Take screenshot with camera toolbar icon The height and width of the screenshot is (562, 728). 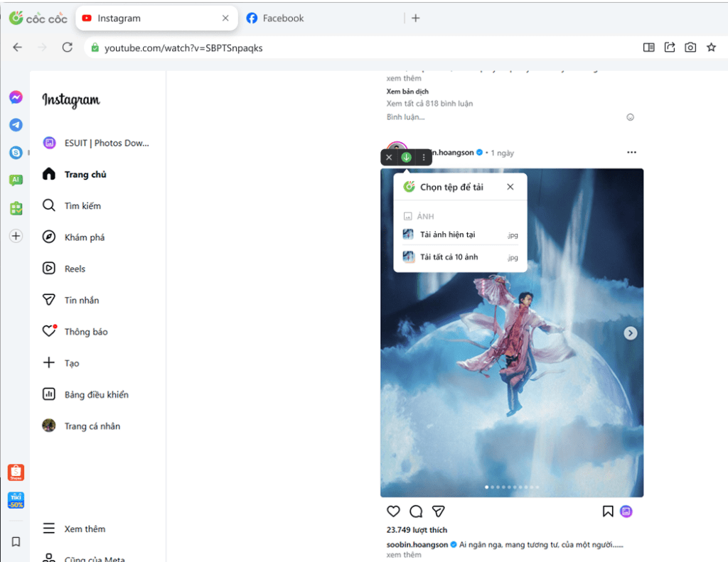click(x=690, y=48)
